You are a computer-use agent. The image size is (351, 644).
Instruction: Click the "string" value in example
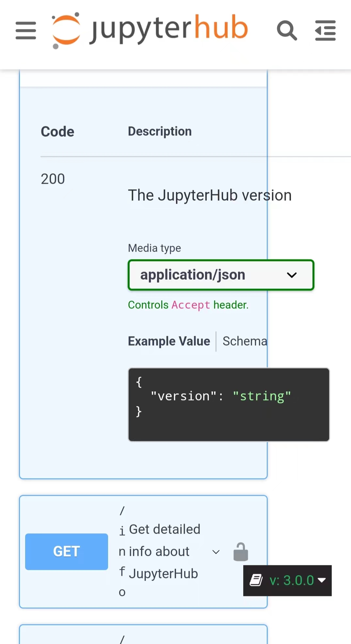(x=262, y=396)
